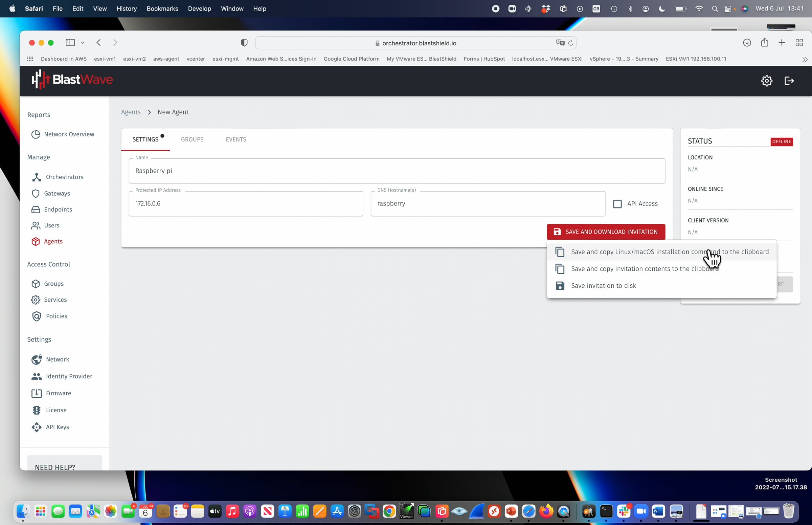Open a new Safari tab with plus icon
Image resolution: width=812 pixels, height=525 pixels.
pyautogui.click(x=782, y=43)
